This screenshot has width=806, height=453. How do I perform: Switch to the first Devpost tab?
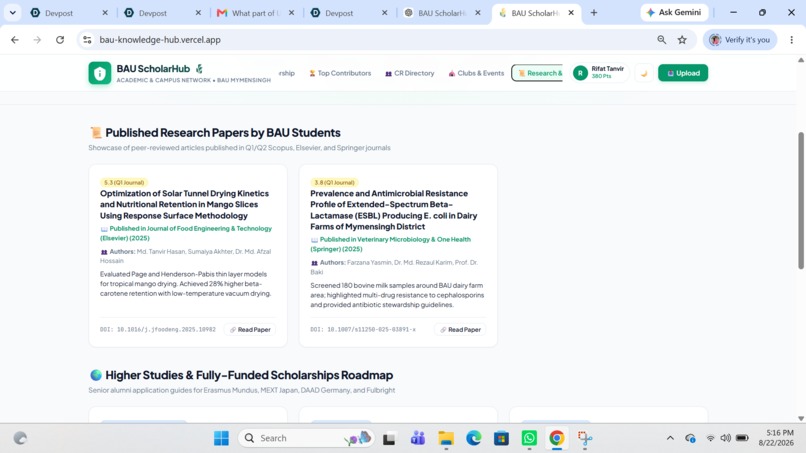(x=69, y=13)
